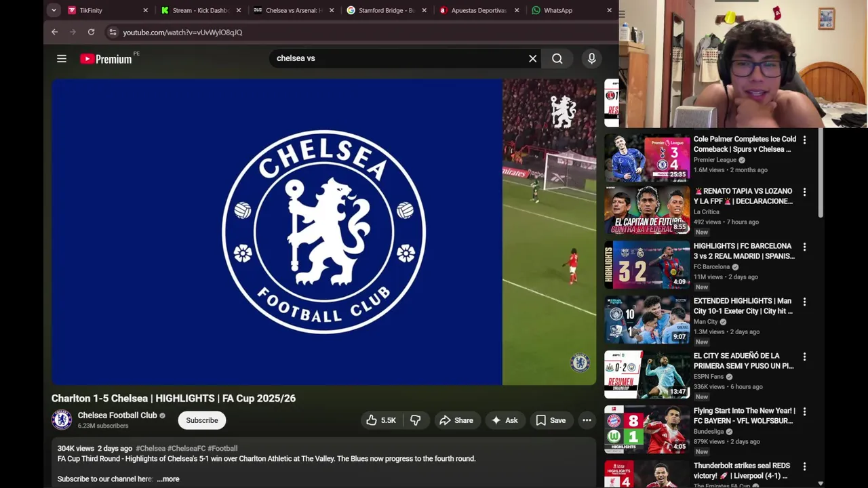Open Bayern vs Wolfsburg highlights thumbnail
The height and width of the screenshot is (488, 868).
tap(647, 430)
